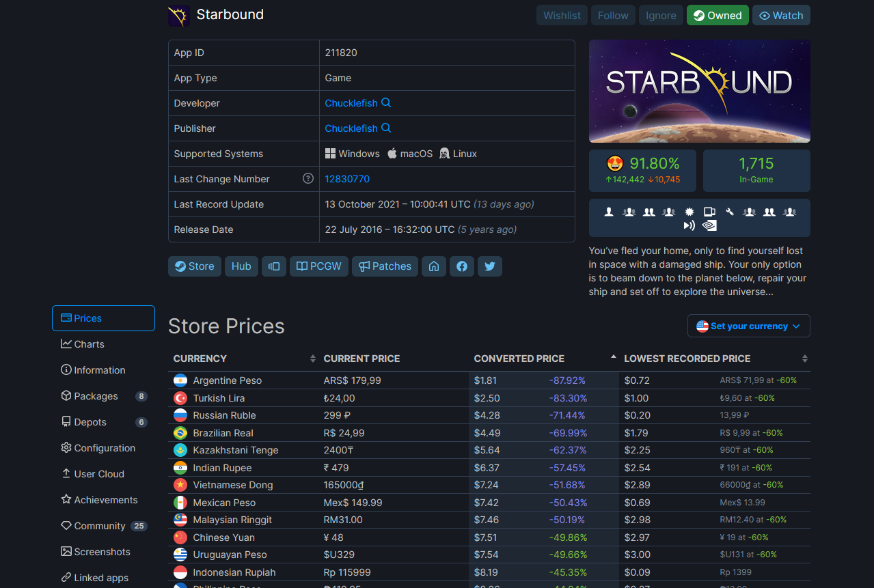Click the home website icon button
The height and width of the screenshot is (588, 874).
click(x=434, y=266)
